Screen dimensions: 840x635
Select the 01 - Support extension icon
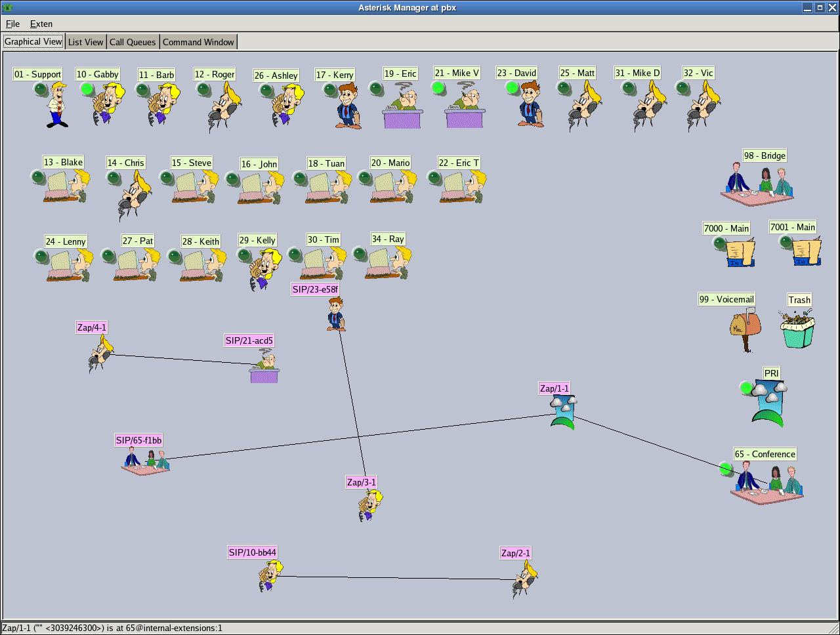[x=58, y=105]
